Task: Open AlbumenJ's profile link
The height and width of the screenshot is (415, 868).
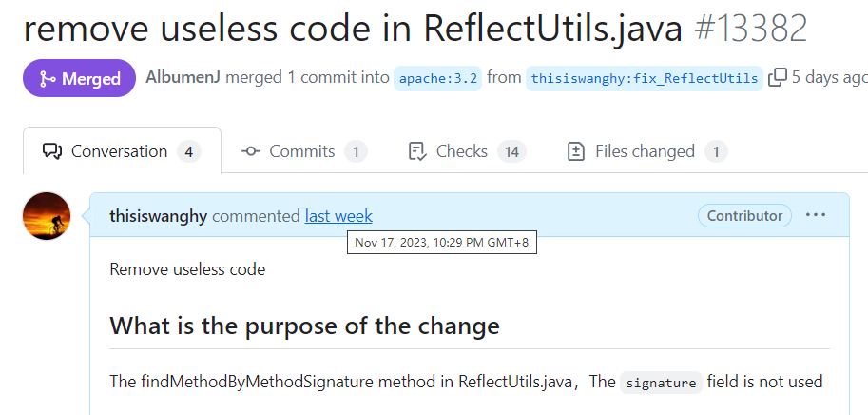Action: 183,77
